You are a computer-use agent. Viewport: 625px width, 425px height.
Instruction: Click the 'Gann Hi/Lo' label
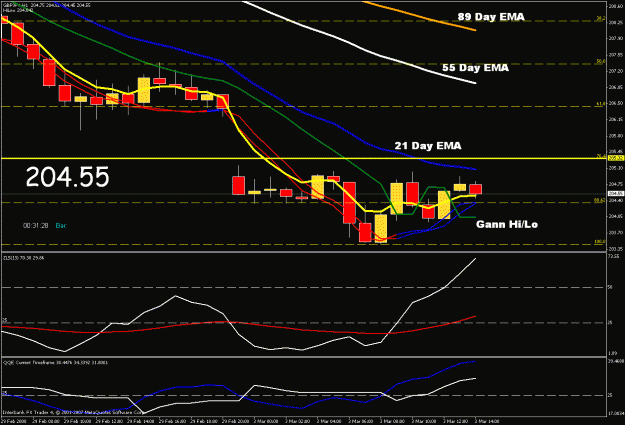[x=507, y=224]
